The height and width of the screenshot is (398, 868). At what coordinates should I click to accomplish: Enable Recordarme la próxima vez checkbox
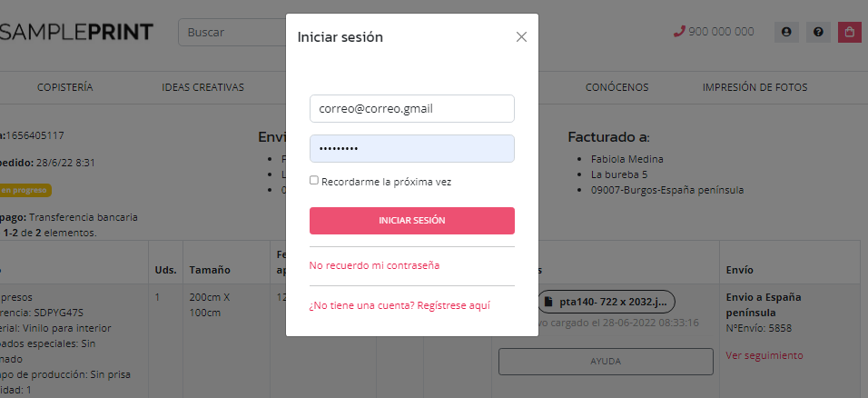pos(314,180)
